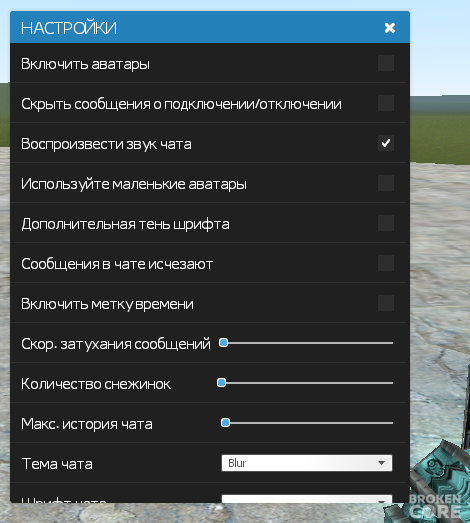Screen dimensions: 470x523
Task: Enable the Включить аватары checkbox
Action: [x=386, y=63]
